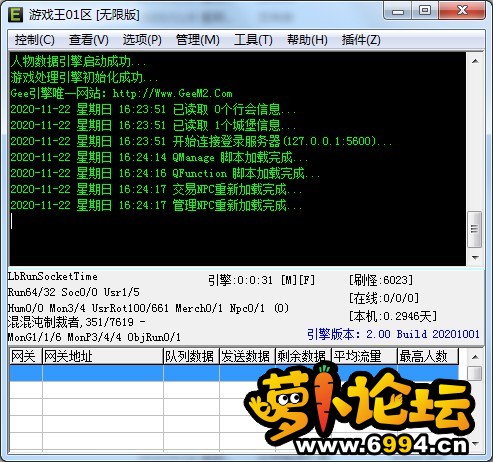This screenshot has width=493, height=462.
Task: Click the log console scrollbar thumb
Action: click(x=475, y=229)
